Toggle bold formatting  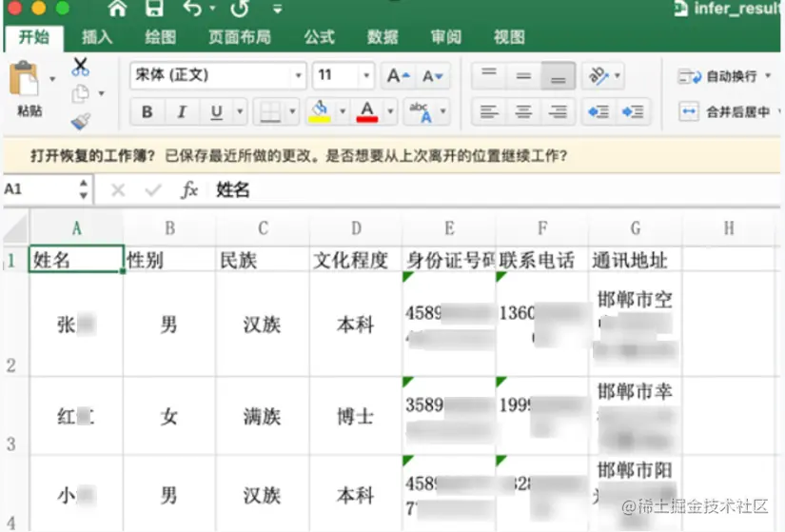pos(147,111)
